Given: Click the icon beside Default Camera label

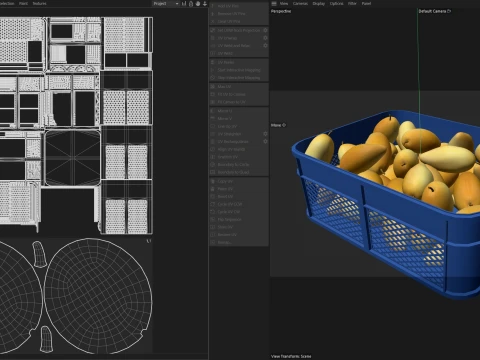Looking at the screenshot, I should [x=449, y=11].
